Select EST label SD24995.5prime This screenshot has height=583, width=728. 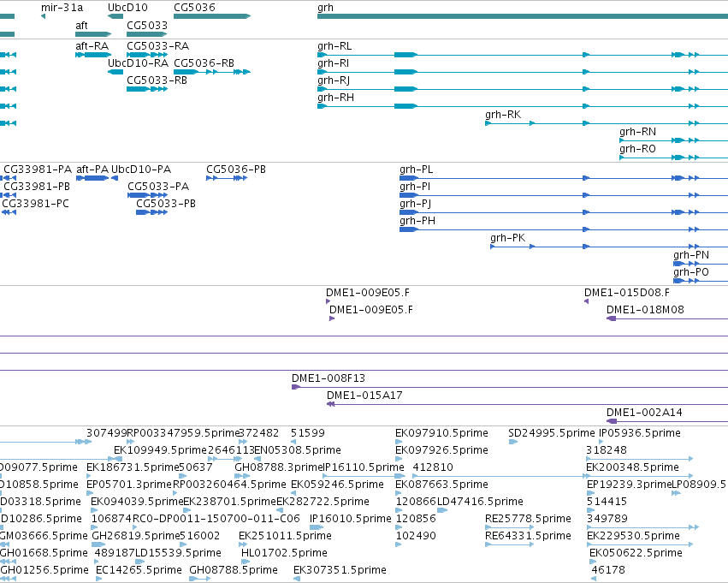pos(551,433)
